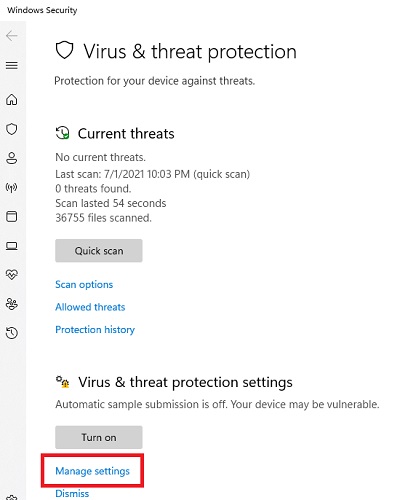The height and width of the screenshot is (500, 413).
Task: Dismiss the sample submission warning
Action: pos(72,493)
